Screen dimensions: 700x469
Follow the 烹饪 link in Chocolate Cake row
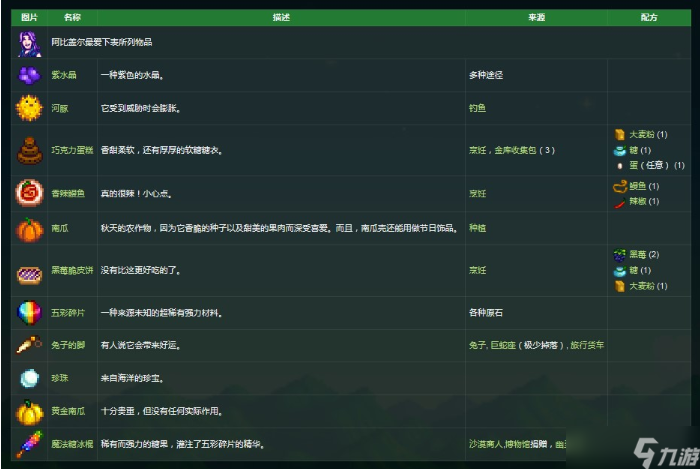(477, 150)
